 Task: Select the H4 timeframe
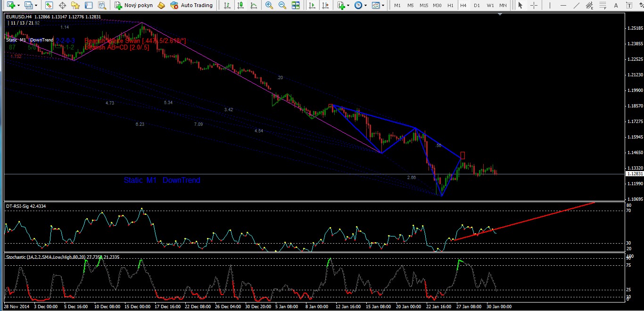(x=463, y=5)
